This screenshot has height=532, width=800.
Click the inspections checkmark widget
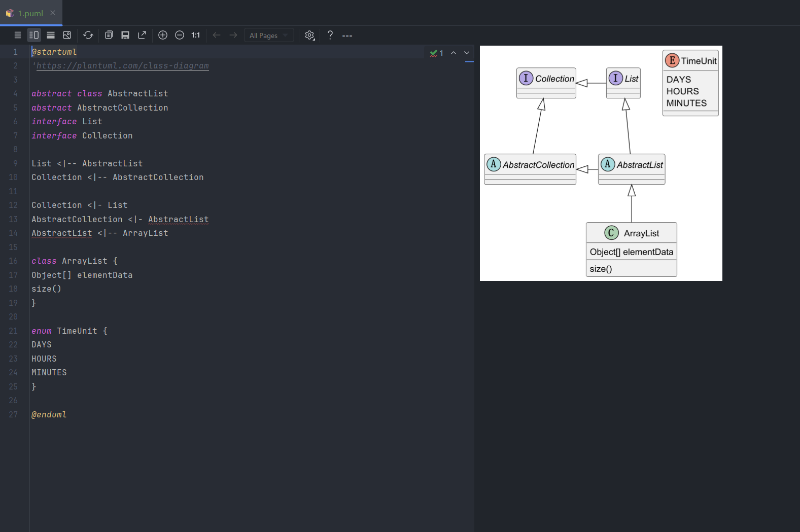coord(436,53)
